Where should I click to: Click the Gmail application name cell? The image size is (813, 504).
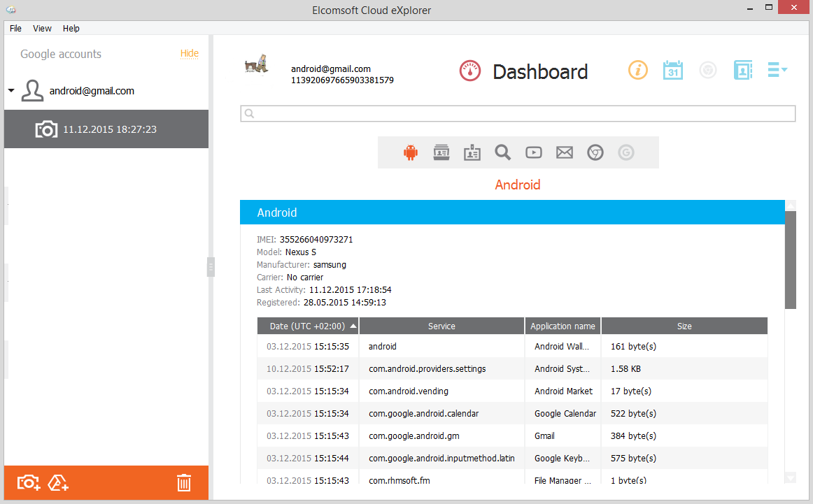pos(563,435)
